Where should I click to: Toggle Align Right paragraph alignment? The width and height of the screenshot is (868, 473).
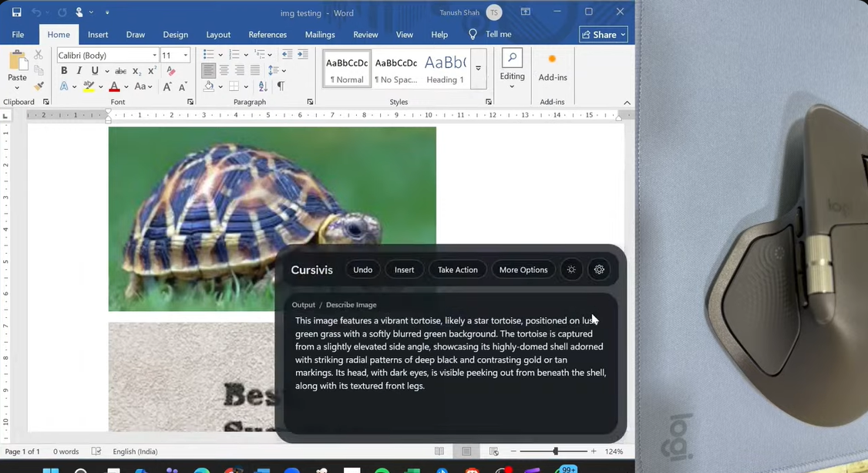tap(239, 70)
